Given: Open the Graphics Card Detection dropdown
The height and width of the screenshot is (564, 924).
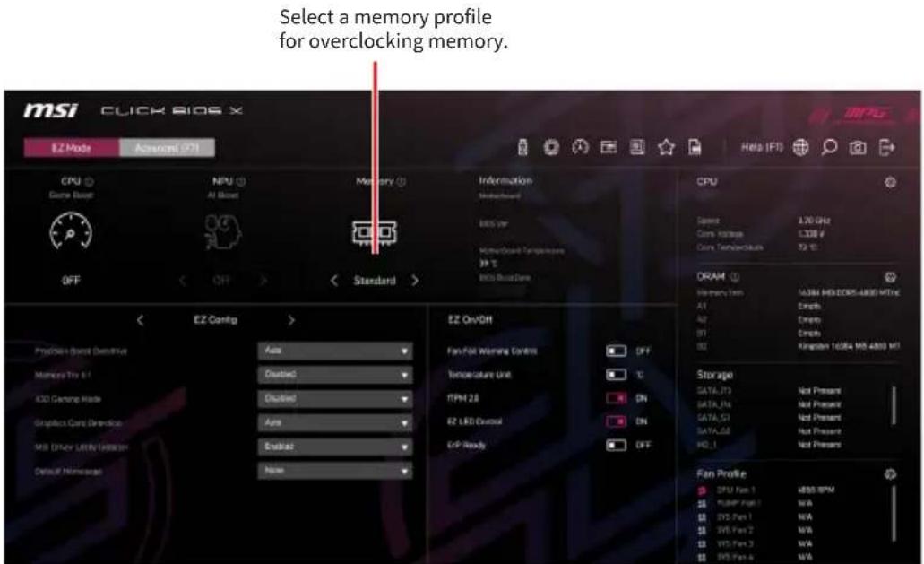Looking at the screenshot, I should [334, 422].
